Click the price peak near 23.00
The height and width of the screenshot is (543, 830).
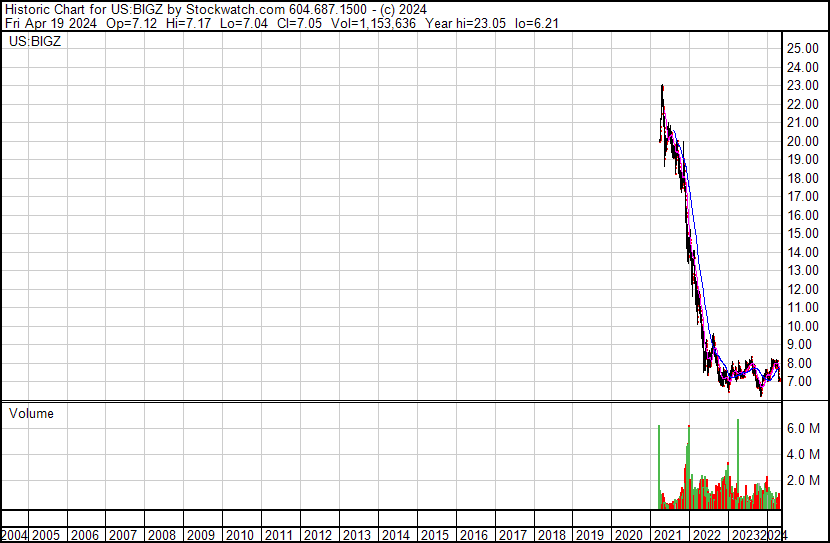tap(662, 89)
